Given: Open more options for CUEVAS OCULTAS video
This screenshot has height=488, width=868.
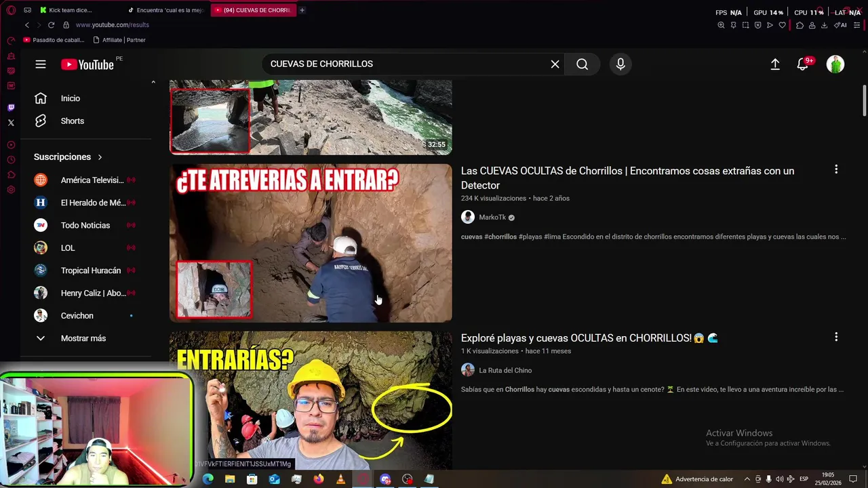Looking at the screenshot, I should [836, 169].
